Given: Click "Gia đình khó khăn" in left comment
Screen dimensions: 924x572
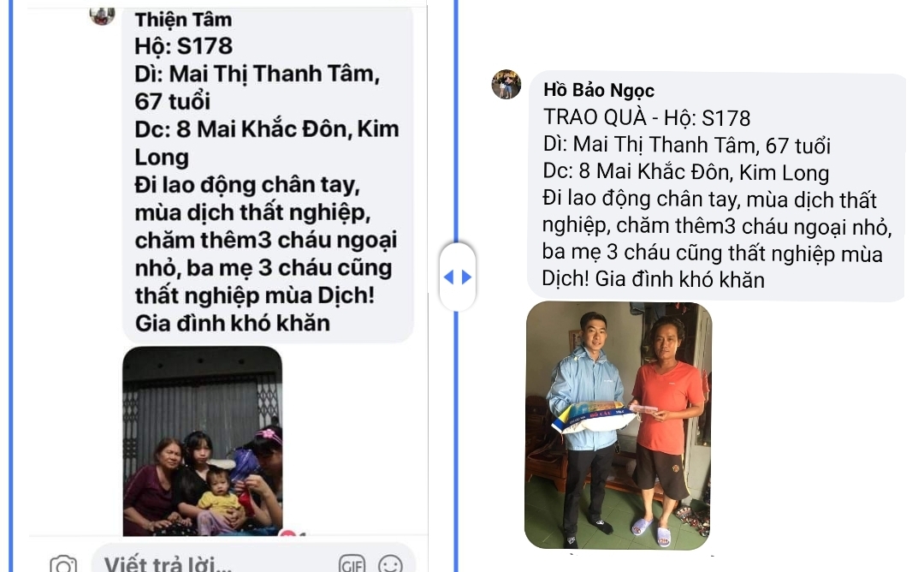Looking at the screenshot, I should 232,323.
